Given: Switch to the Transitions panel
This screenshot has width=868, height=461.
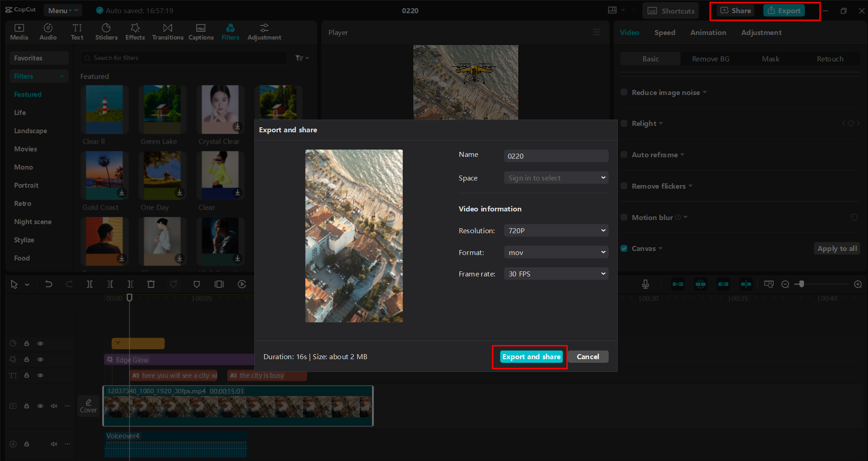Looking at the screenshot, I should pos(167,31).
